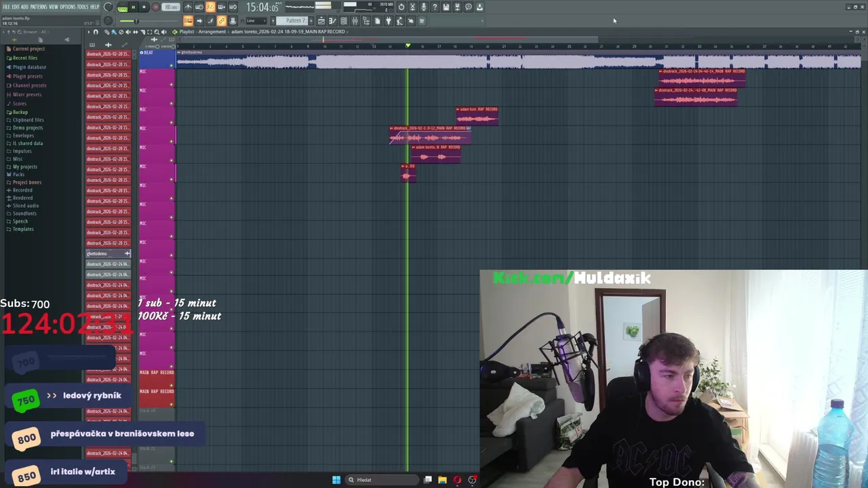Click the save project disk icon
The image size is (868, 488).
(446, 7)
